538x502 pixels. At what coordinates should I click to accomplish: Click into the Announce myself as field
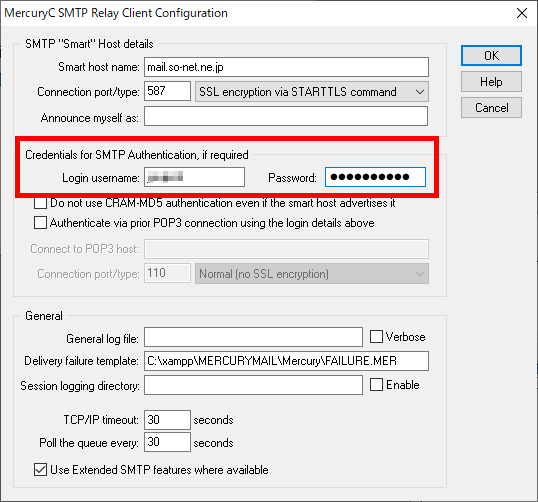pos(286,116)
